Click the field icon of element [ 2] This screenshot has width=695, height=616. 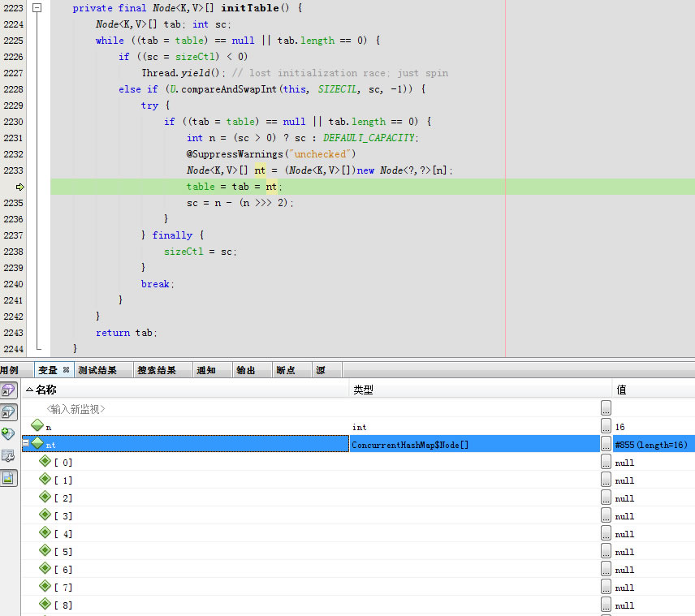point(45,497)
